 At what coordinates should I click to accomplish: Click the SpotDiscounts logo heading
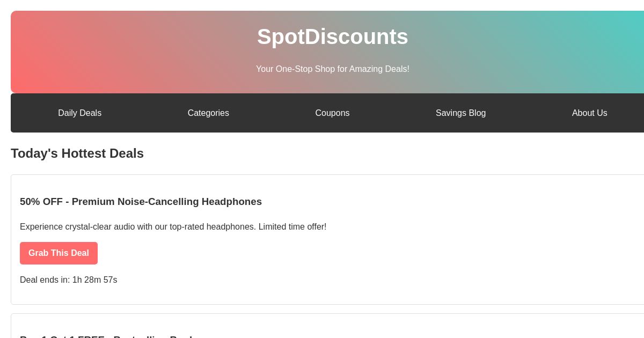point(332,36)
